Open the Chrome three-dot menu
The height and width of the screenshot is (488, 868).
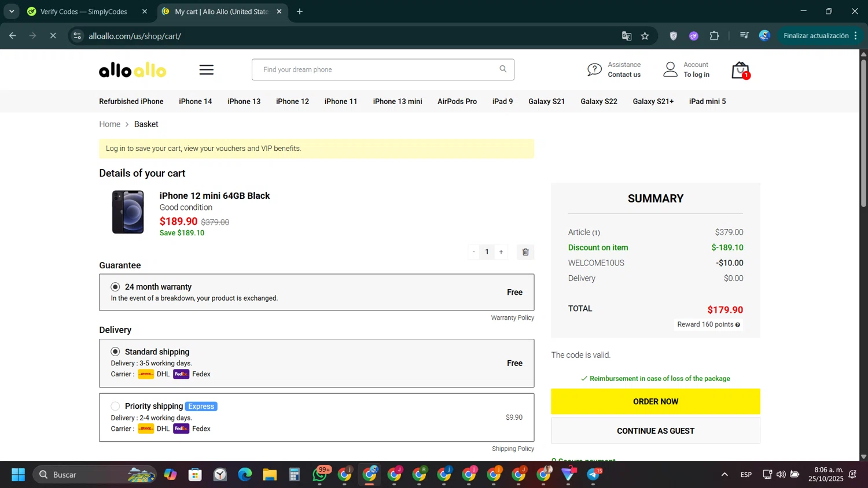855,36
